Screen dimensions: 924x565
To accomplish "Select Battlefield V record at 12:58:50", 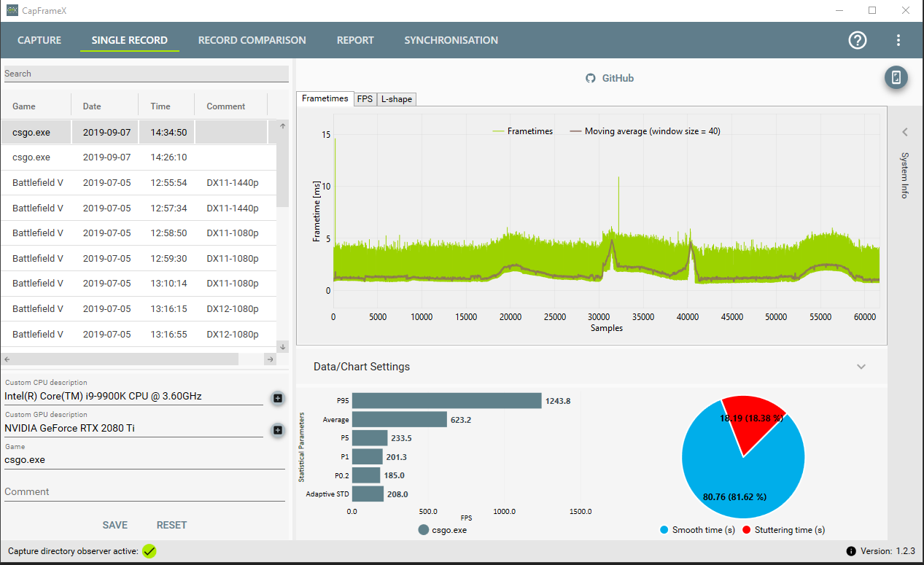I will click(x=139, y=233).
